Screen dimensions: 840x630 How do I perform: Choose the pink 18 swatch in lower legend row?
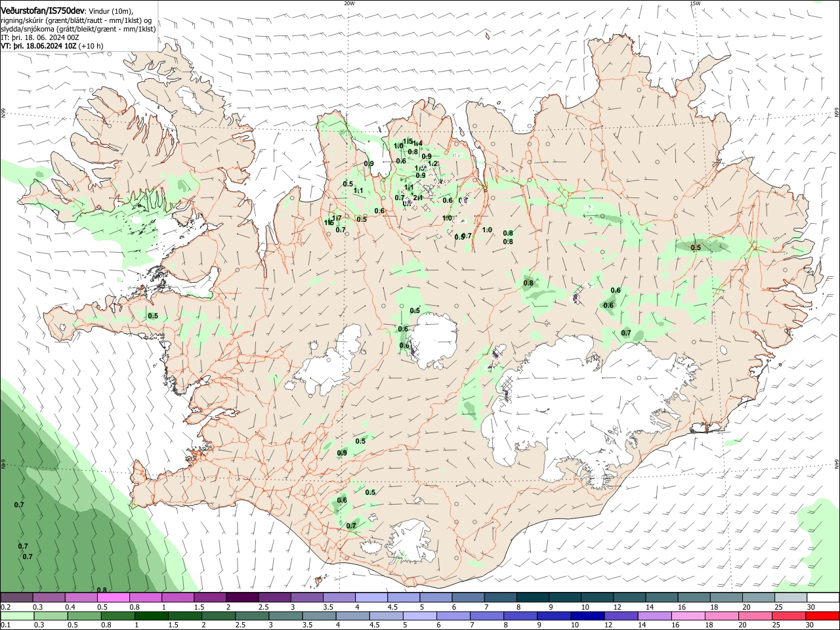coord(721,616)
